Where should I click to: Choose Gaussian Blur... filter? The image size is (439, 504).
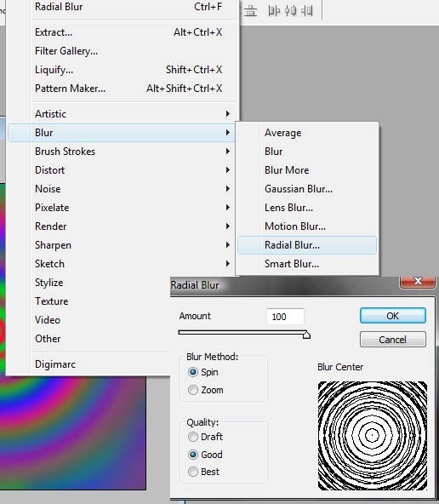pos(307,189)
